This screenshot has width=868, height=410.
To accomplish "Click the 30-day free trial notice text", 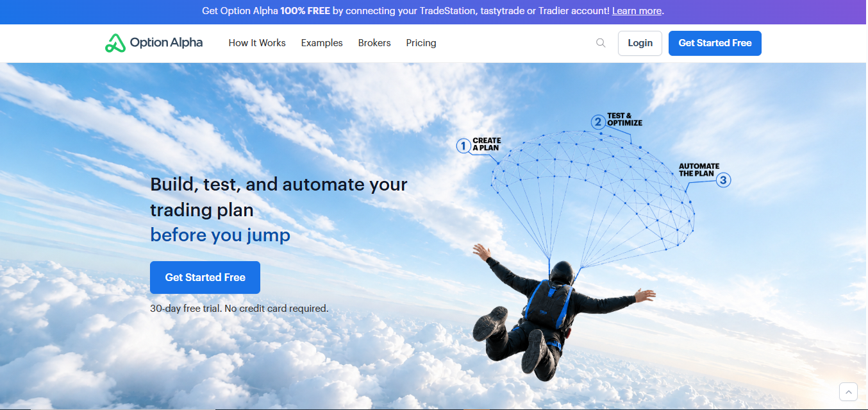I will pos(239,309).
